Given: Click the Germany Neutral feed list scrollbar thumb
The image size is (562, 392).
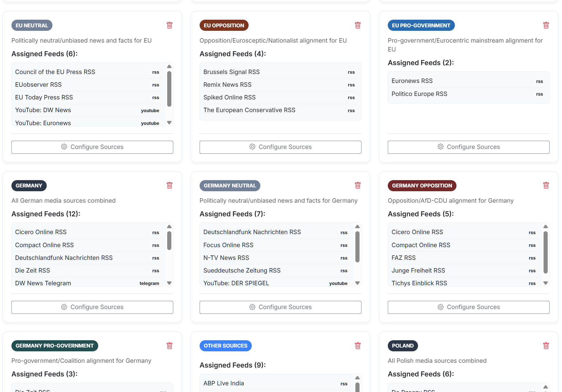Looking at the screenshot, I should (x=357, y=247).
